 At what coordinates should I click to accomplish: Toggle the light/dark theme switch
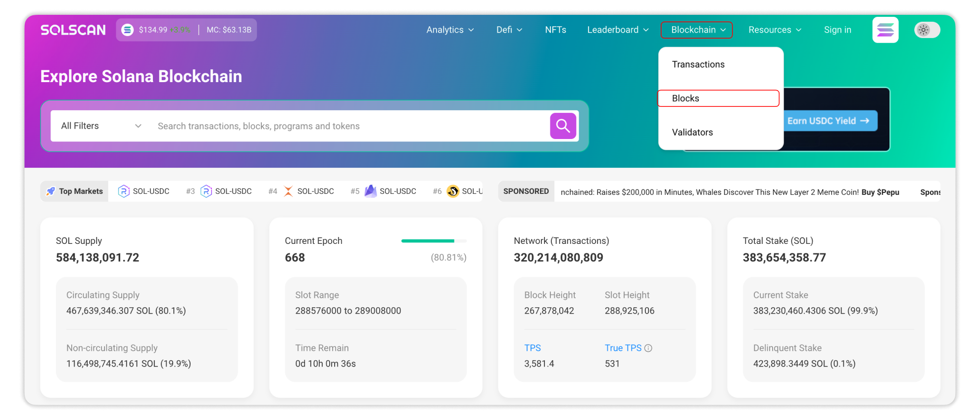(x=927, y=30)
